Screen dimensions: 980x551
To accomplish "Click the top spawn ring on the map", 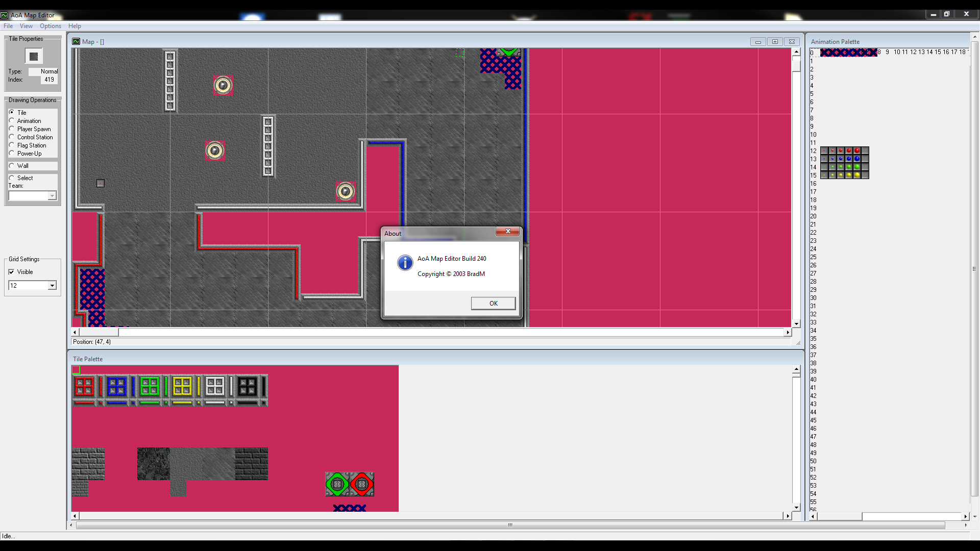I will click(223, 85).
